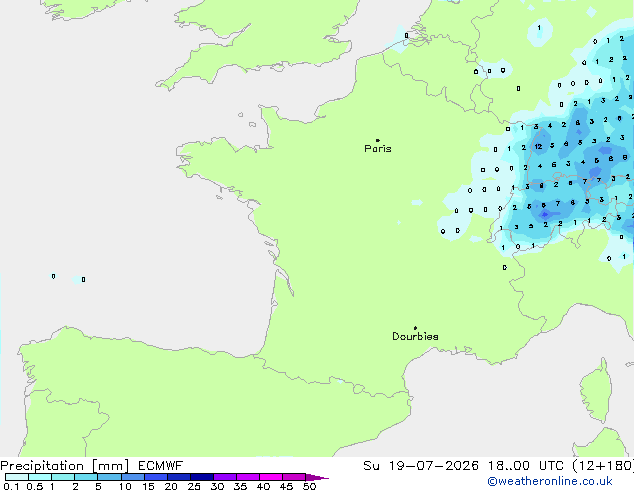
Task: Click the Dourbies location label
Action: click(415, 336)
